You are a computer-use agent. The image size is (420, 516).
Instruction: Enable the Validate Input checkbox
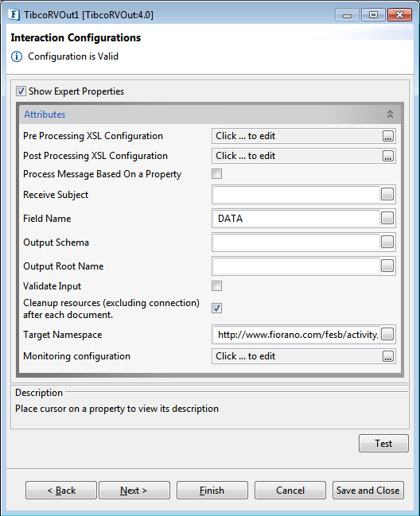click(x=216, y=285)
